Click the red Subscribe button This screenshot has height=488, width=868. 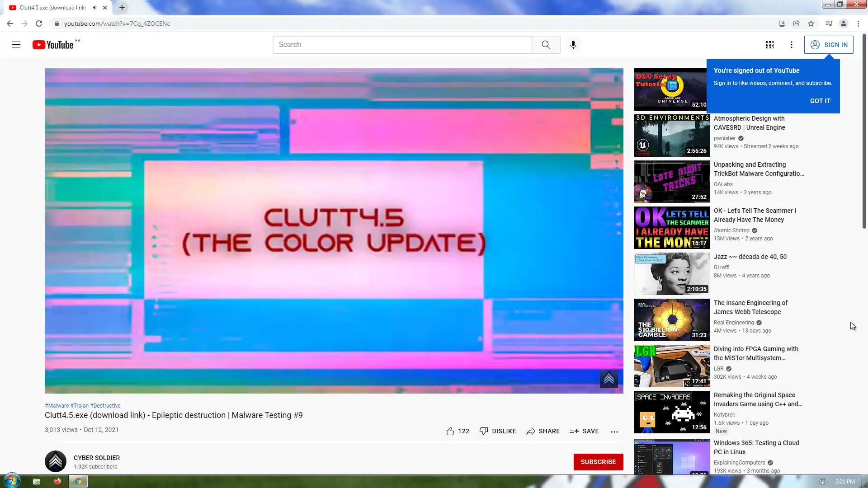598,462
